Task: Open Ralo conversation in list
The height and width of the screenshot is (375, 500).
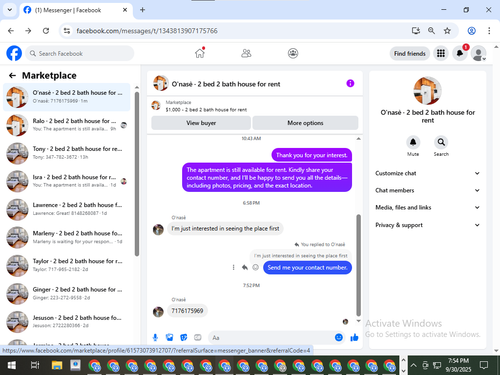Action: 67,125
